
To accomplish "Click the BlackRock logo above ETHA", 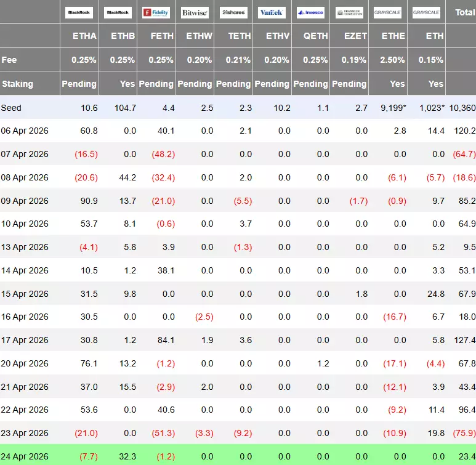I will click(x=79, y=12).
